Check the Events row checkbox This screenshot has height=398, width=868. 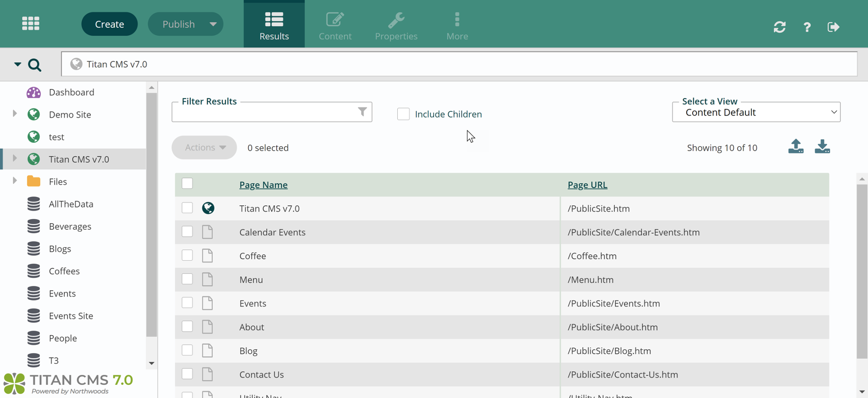tap(187, 303)
